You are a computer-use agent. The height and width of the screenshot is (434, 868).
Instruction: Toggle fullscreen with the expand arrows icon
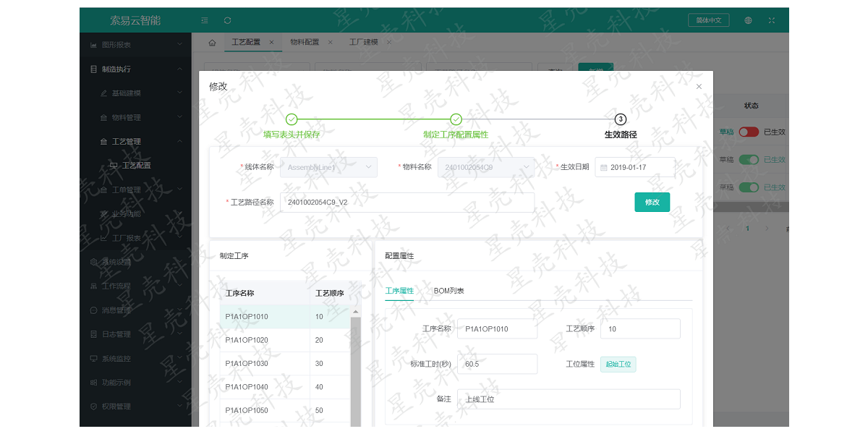pos(772,20)
